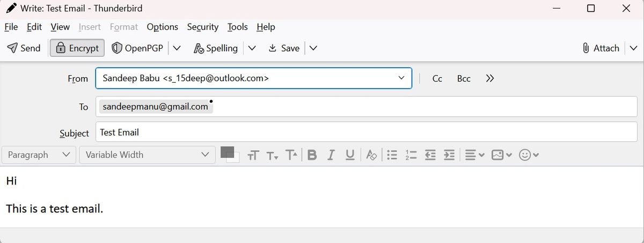Open the Save options dropdown arrow
The image size is (644, 243).
[313, 48]
